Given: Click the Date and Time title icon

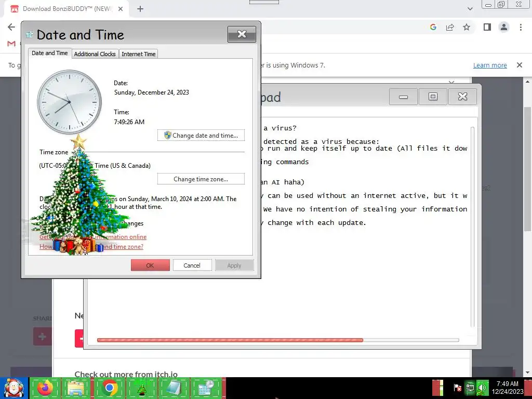Looking at the screenshot, I should pyautogui.click(x=30, y=35).
